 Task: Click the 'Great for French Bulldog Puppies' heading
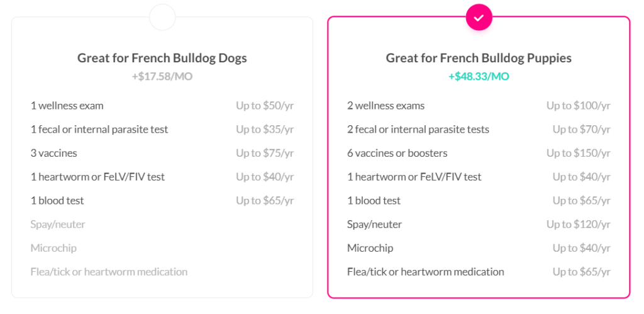(x=479, y=58)
